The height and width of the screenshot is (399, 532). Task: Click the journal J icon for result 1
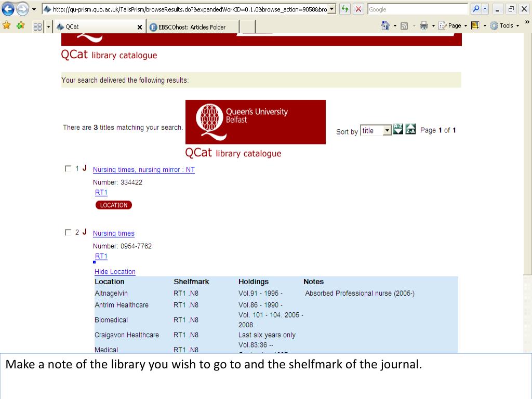point(85,168)
